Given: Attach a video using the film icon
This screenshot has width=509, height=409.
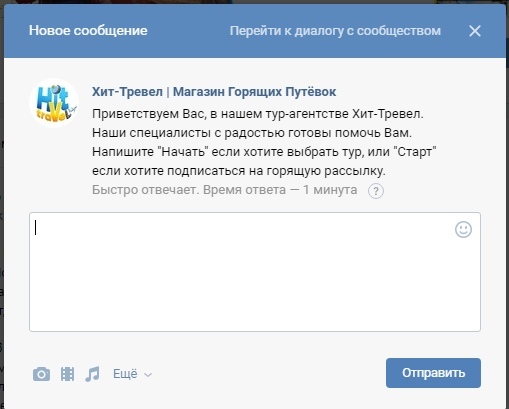Looking at the screenshot, I should pyautogui.click(x=67, y=374).
